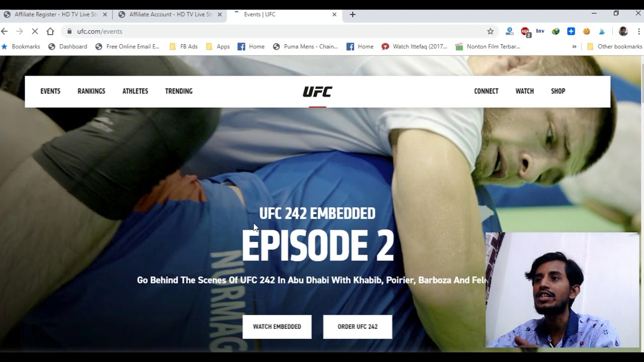Open the AdBlock Plus extension
This screenshot has height=362, width=644.
click(x=525, y=32)
